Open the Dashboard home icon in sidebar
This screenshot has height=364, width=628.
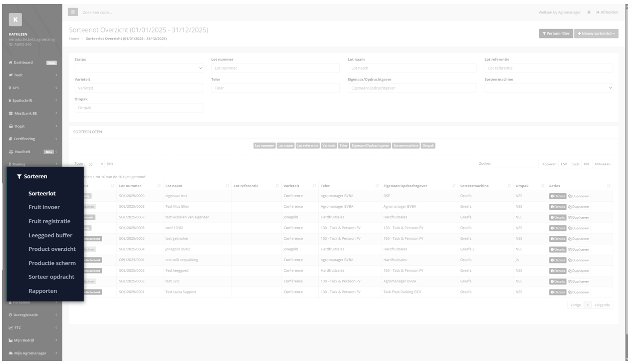point(11,63)
